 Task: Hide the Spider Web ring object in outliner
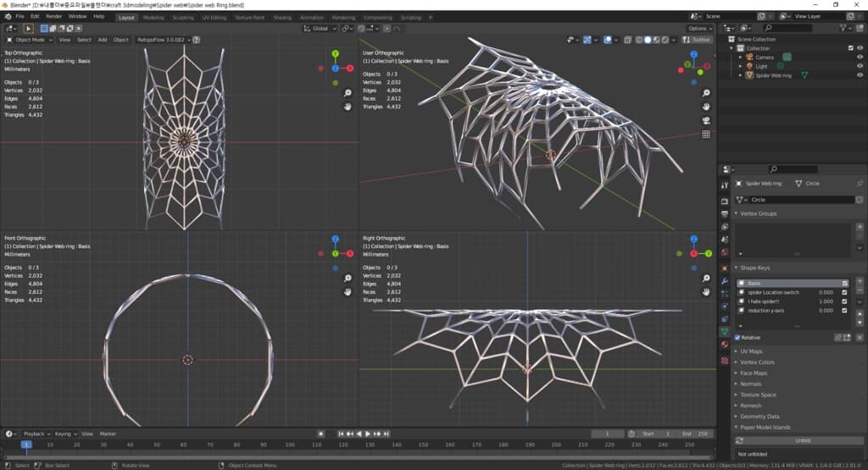click(860, 75)
